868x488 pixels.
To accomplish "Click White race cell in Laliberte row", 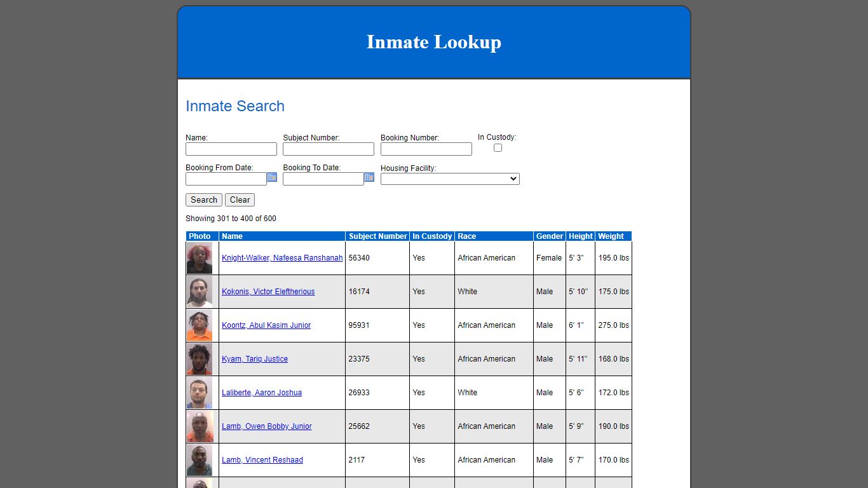I will [x=494, y=393].
